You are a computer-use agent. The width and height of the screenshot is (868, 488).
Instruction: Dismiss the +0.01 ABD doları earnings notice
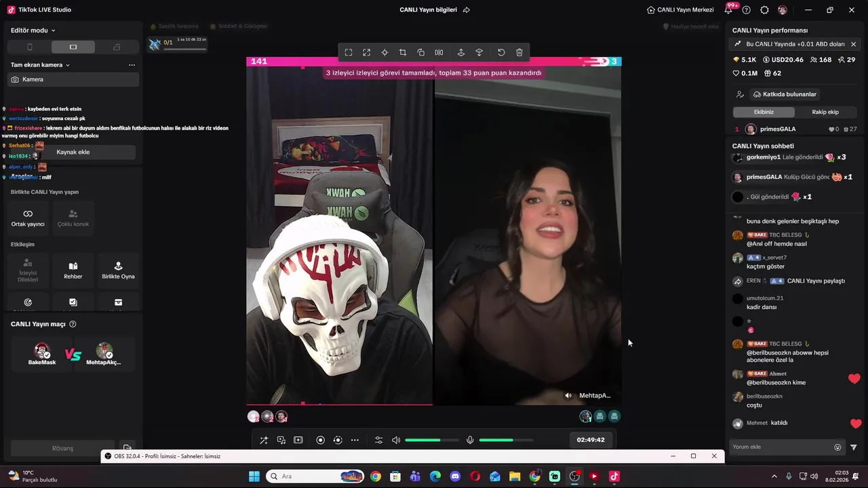pyautogui.click(x=853, y=44)
